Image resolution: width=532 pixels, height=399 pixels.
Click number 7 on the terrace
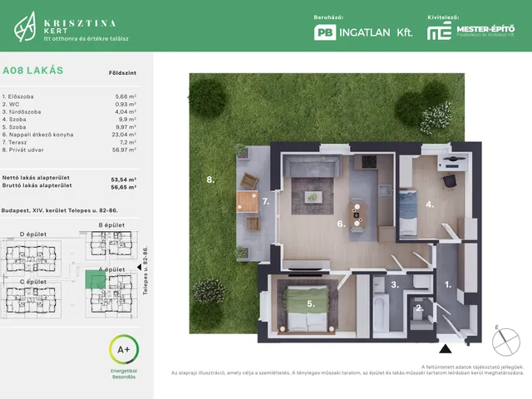266,202
